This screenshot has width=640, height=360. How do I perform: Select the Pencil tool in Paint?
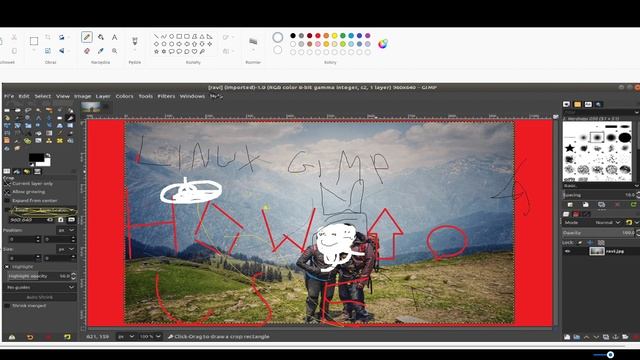(87, 37)
